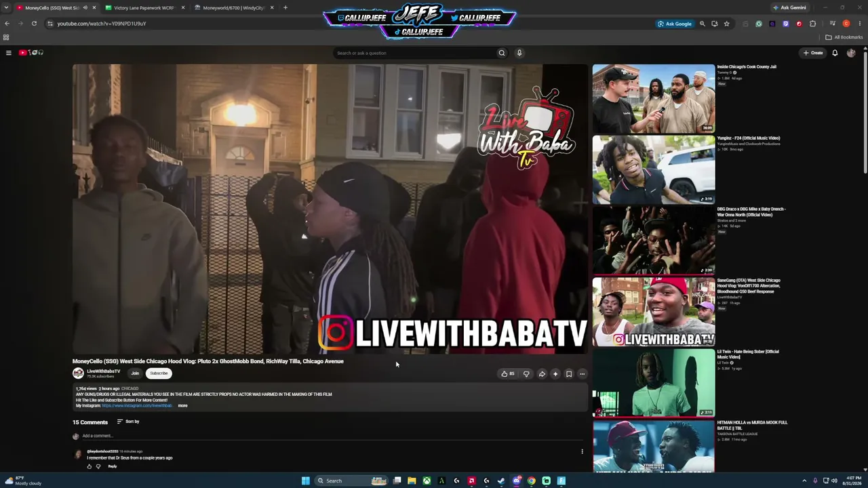Open the Sort by comments dropdown
Viewport: 868px width, 488px height.
point(127,422)
